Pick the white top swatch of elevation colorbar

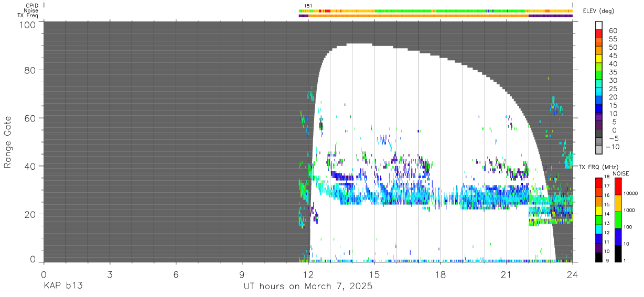pyautogui.click(x=600, y=26)
